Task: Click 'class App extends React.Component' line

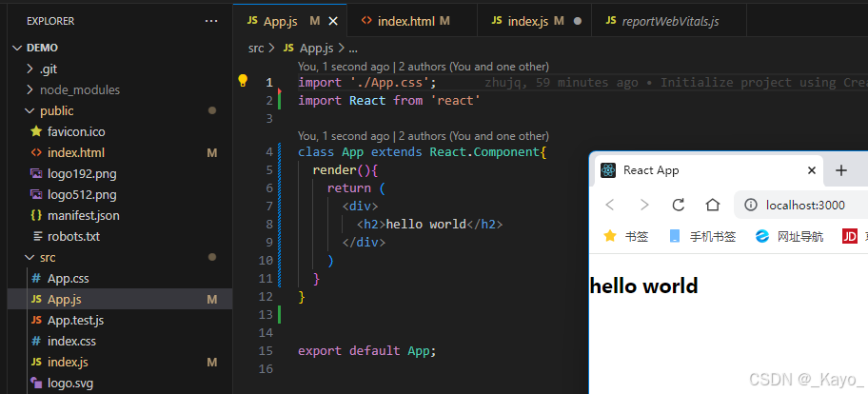Action: (423, 152)
